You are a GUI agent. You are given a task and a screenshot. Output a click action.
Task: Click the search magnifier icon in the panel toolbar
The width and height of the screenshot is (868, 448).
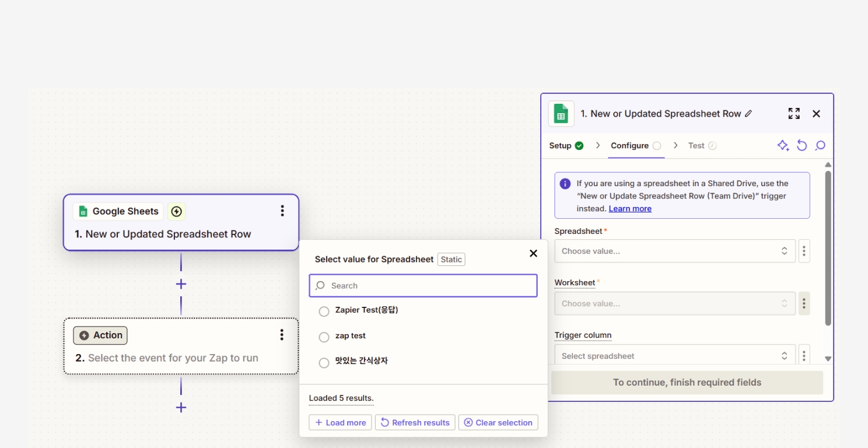point(820,146)
